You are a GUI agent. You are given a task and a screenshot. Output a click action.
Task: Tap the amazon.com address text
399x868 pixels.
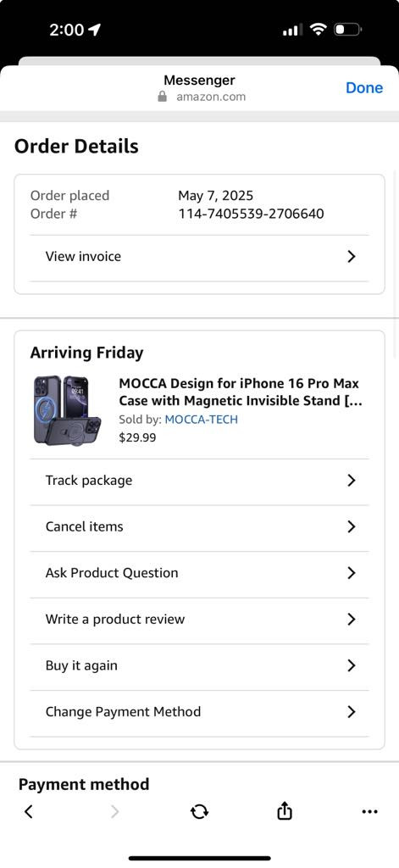pos(211,97)
